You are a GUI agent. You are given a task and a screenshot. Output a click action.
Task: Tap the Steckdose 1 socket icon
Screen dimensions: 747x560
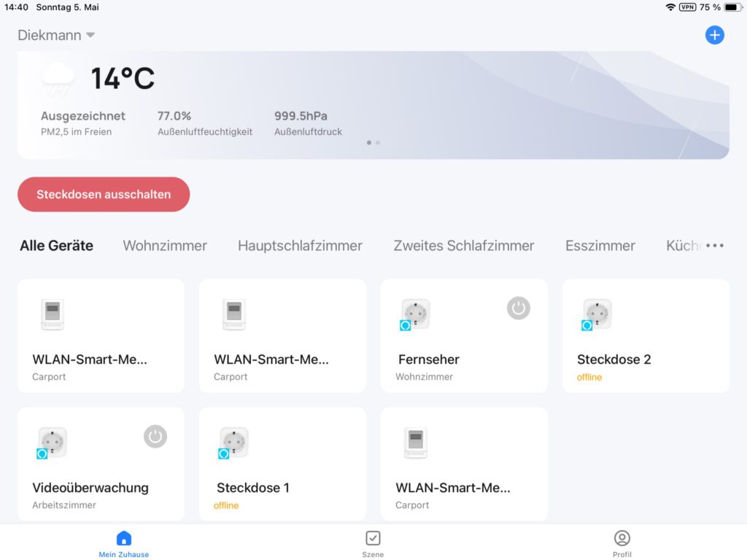(x=233, y=443)
